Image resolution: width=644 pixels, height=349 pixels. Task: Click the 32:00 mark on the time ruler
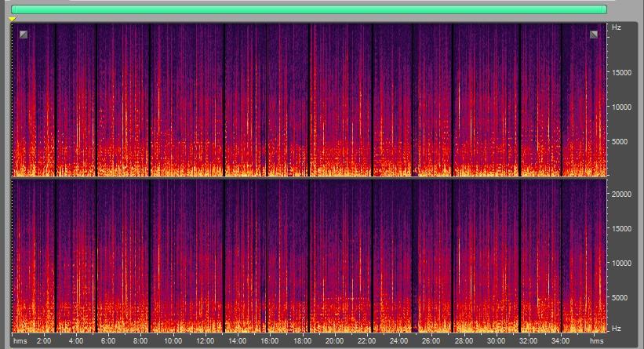tap(528, 341)
